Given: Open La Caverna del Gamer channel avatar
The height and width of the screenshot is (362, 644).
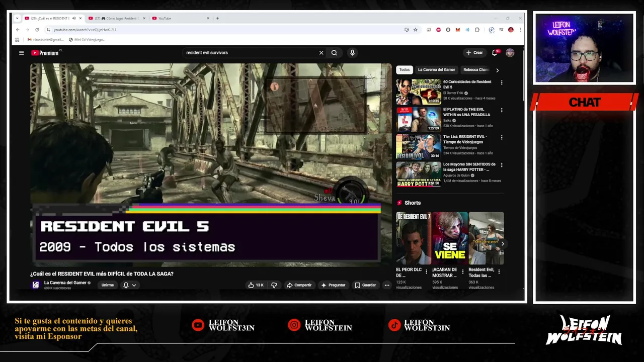Looking at the screenshot, I should click(x=35, y=285).
